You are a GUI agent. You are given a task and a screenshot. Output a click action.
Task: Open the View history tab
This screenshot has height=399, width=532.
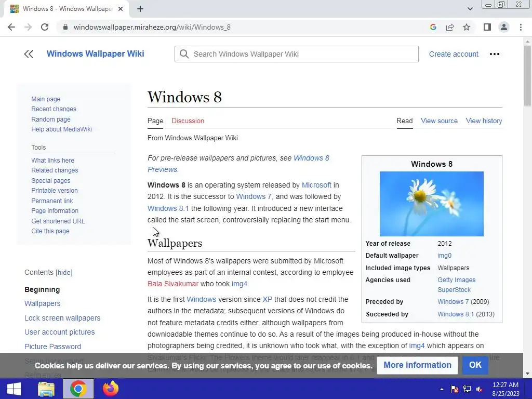pyautogui.click(x=484, y=121)
